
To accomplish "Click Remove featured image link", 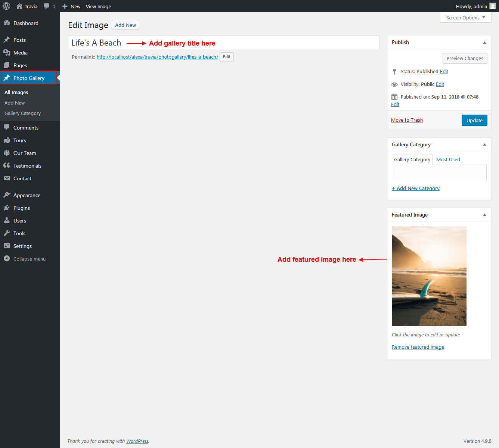I will (418, 347).
